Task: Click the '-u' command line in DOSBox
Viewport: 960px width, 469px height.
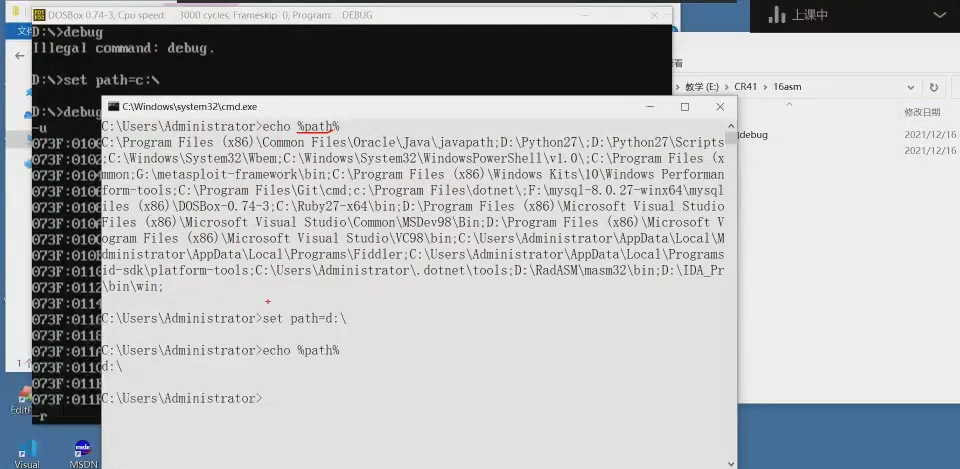Action: pos(39,128)
